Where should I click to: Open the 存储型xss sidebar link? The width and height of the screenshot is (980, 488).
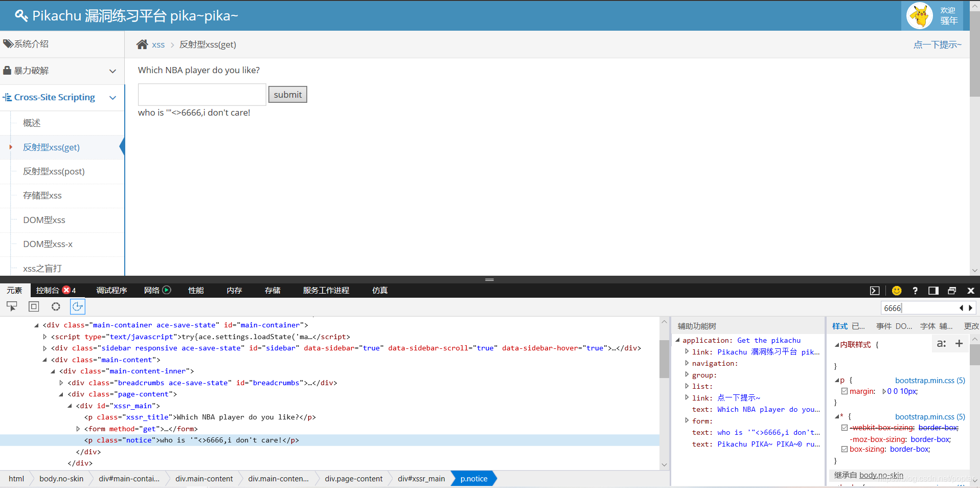(x=42, y=195)
